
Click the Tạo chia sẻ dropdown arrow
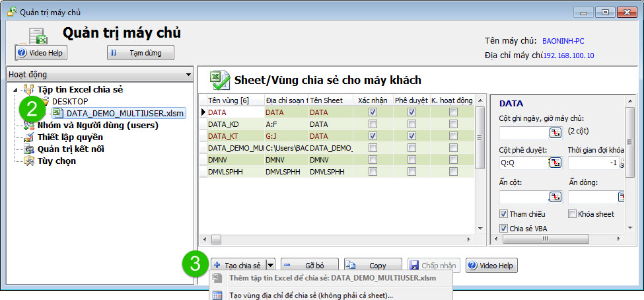click(x=270, y=266)
